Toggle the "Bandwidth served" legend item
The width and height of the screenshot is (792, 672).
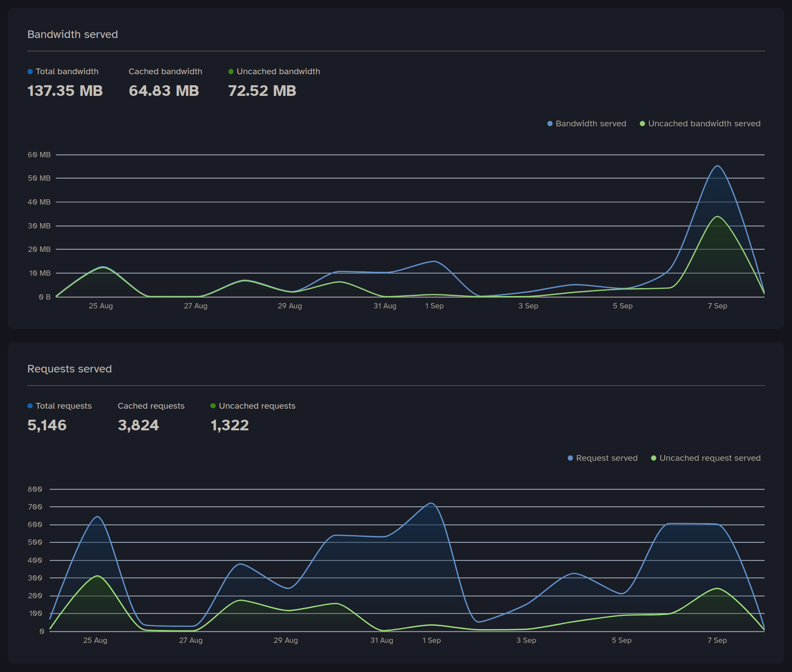586,124
